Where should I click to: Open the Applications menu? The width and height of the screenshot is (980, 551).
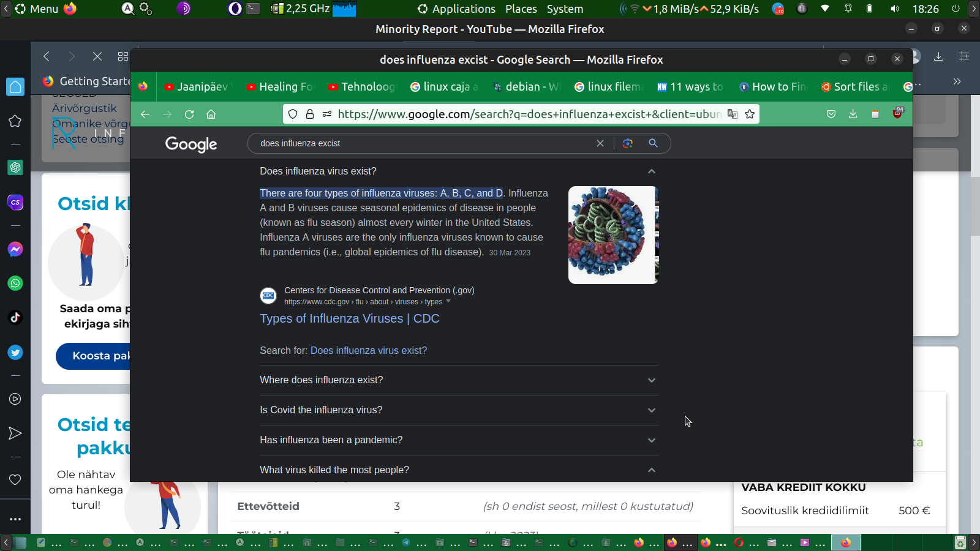[x=457, y=9]
